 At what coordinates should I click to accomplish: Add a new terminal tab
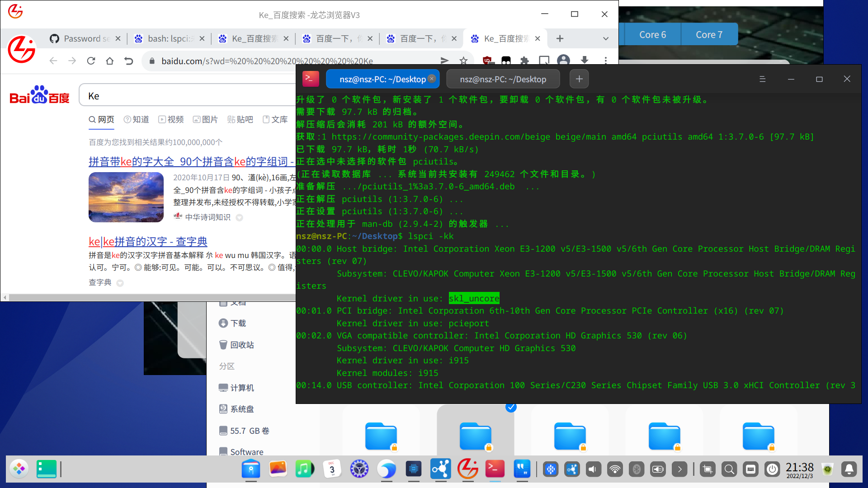579,79
